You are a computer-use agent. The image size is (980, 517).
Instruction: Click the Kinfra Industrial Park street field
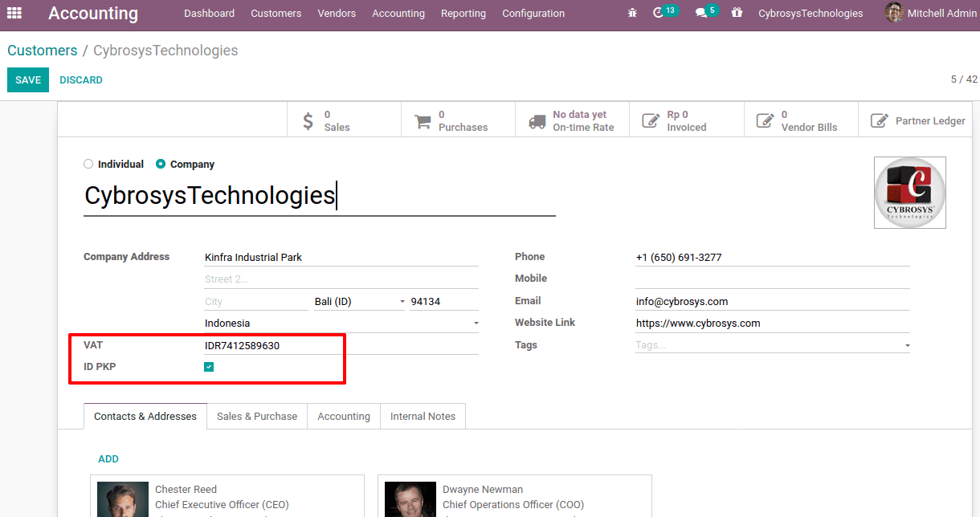tap(341, 258)
